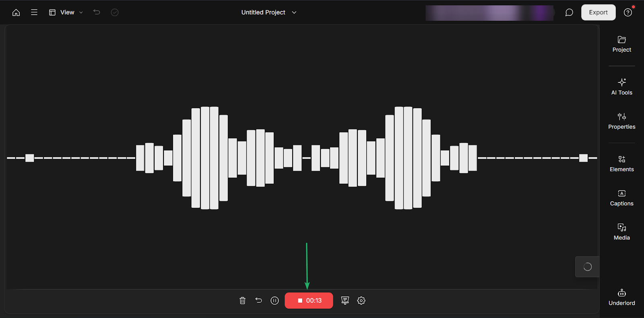Delete the recording with trash icon
Screen dimensions: 644x318
coord(242,301)
